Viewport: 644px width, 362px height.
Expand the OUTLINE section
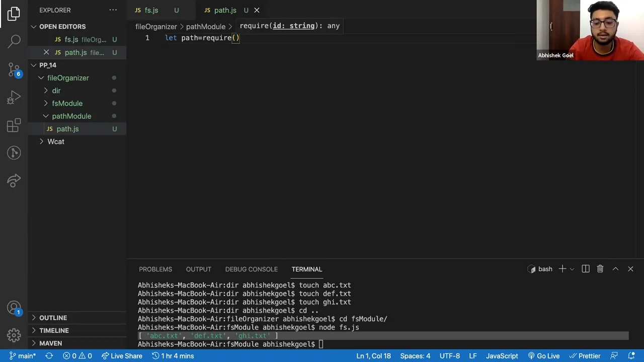coord(53,318)
